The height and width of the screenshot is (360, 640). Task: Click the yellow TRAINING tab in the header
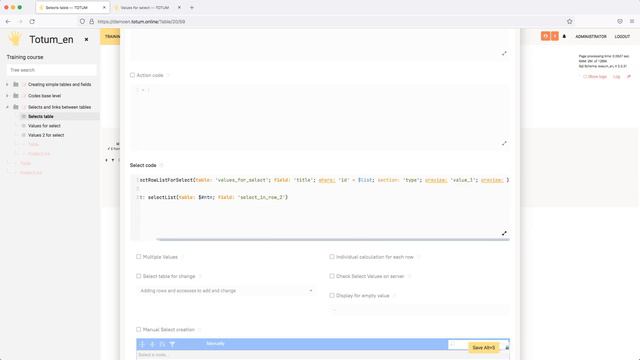tap(110, 37)
